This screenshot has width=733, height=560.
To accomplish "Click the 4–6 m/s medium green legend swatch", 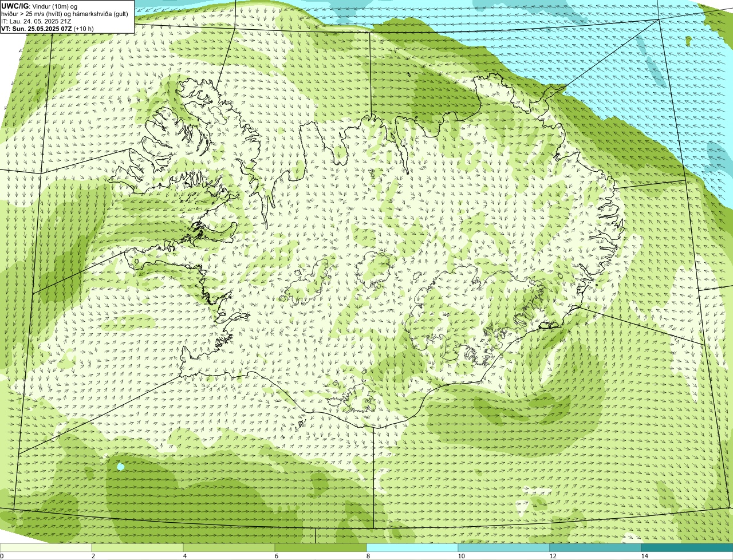I will (229, 547).
